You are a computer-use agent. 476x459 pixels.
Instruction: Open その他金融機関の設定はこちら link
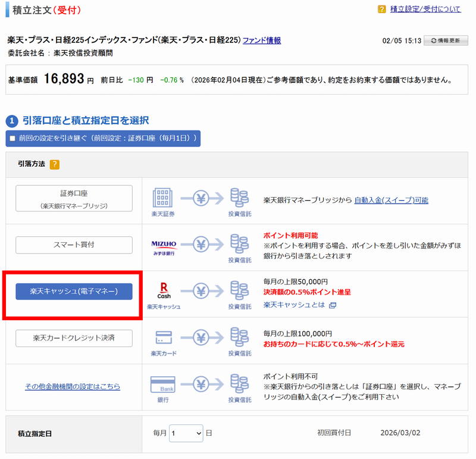(73, 386)
